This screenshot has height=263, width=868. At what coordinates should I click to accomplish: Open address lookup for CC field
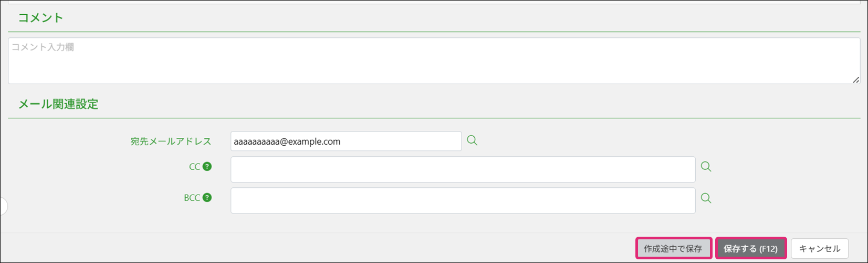[x=706, y=167]
